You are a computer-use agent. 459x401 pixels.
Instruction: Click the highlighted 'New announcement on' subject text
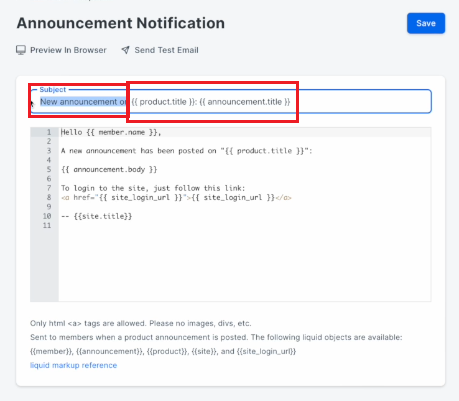tap(83, 102)
